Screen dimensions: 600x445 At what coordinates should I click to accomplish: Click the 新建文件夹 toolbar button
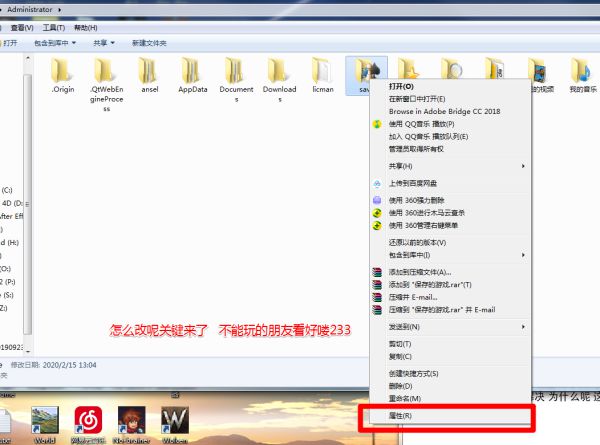click(149, 43)
